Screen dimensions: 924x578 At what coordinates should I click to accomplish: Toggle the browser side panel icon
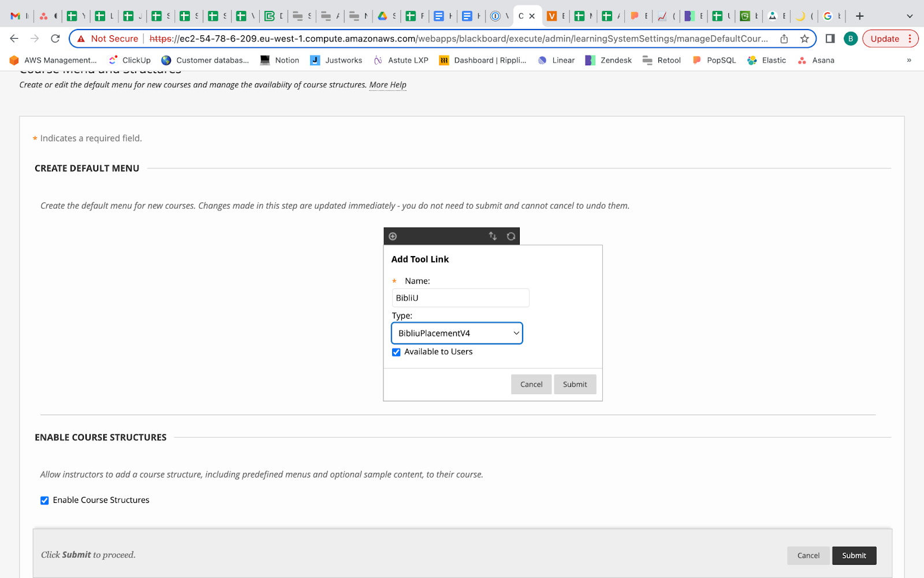point(830,39)
